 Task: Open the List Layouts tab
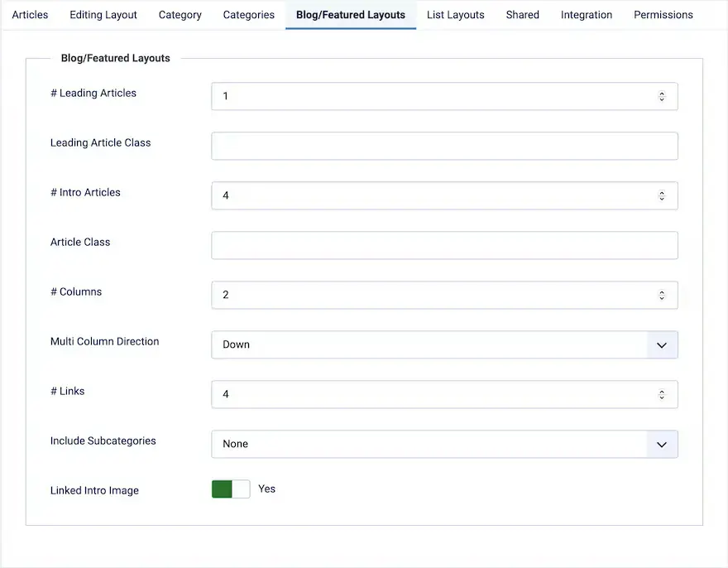pyautogui.click(x=456, y=15)
